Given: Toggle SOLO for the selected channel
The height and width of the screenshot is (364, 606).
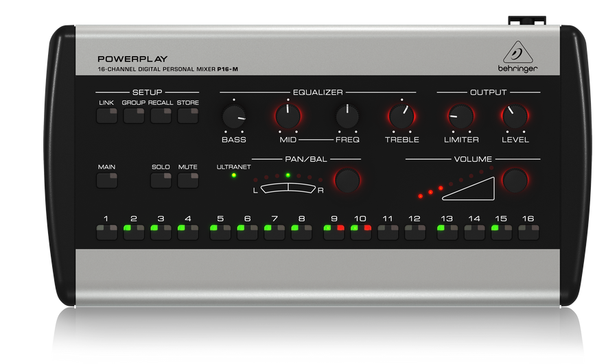Looking at the screenshot, I should tap(161, 181).
